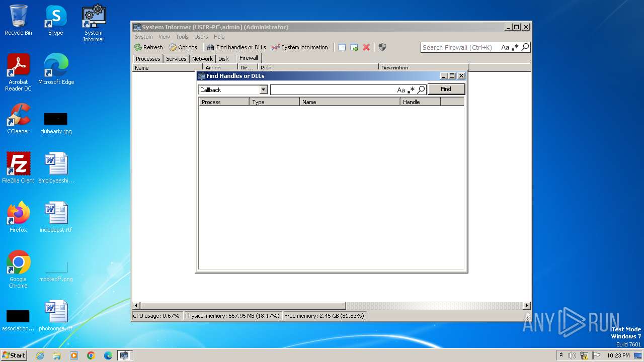Select CCleaner desktop icon
The image size is (644, 362).
tap(18, 119)
